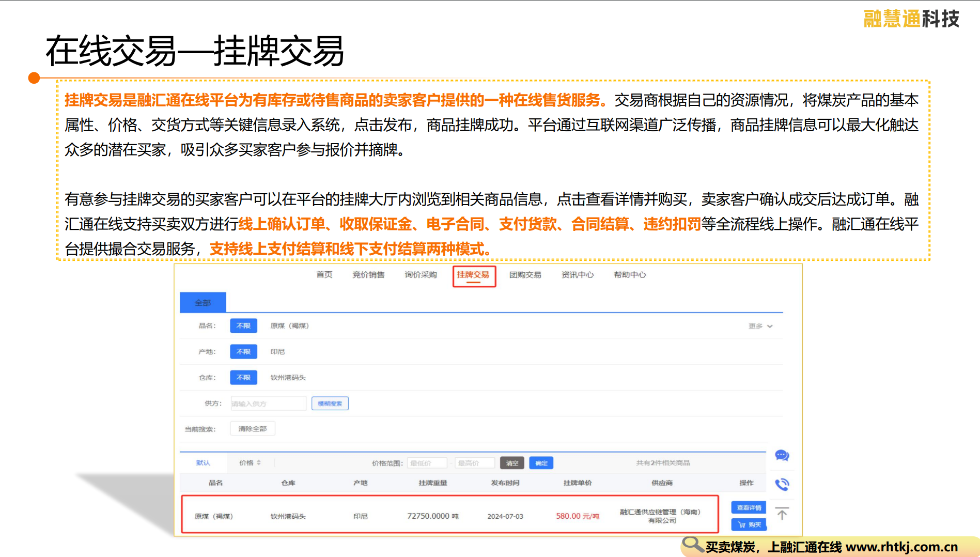Open the 竞价销售 navigation tab
The height and width of the screenshot is (557, 980).
click(368, 274)
